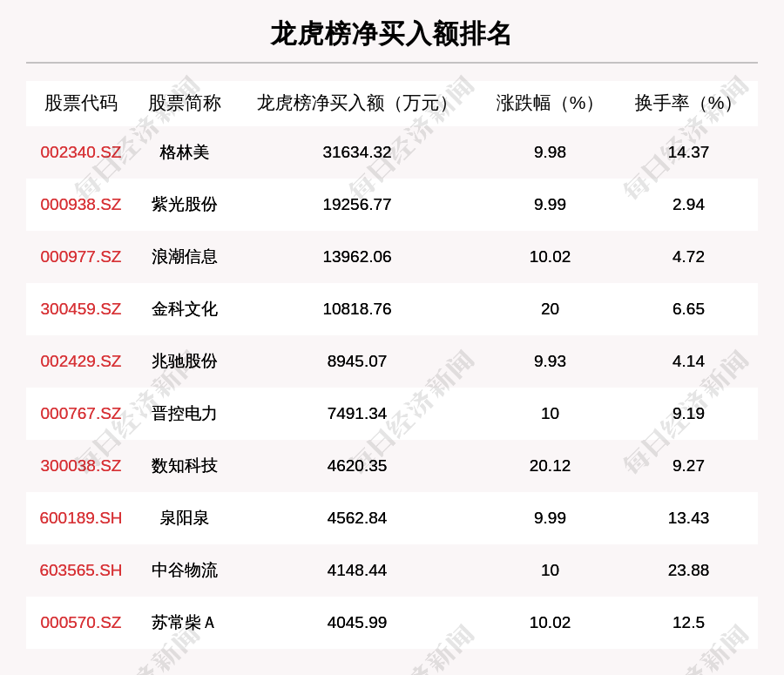Select stock name 中谷物流

click(185, 570)
